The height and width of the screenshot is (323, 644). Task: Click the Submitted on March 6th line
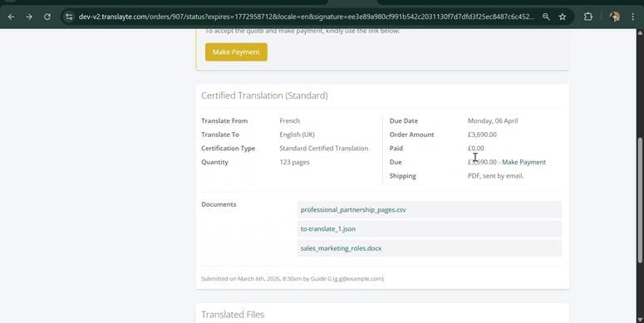[293, 279]
